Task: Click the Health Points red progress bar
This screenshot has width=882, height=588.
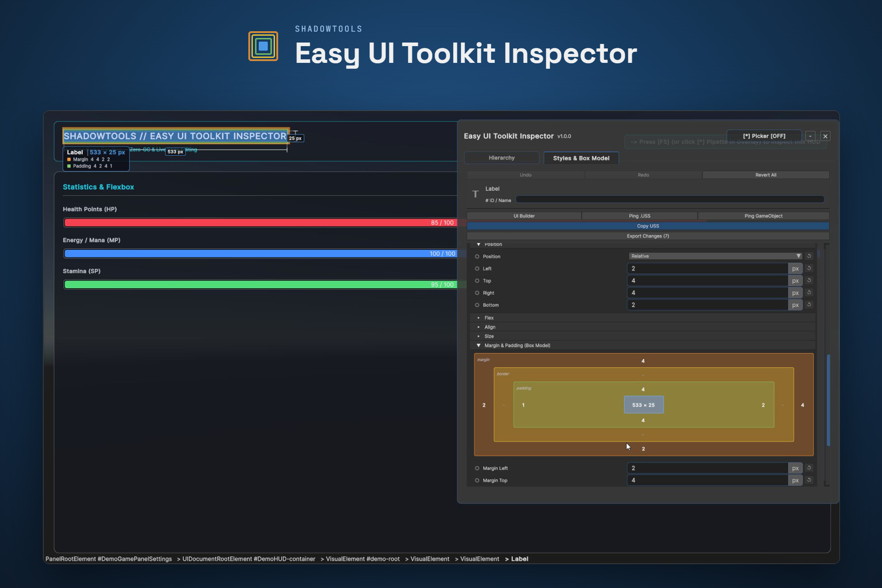Action: pyautogui.click(x=261, y=223)
